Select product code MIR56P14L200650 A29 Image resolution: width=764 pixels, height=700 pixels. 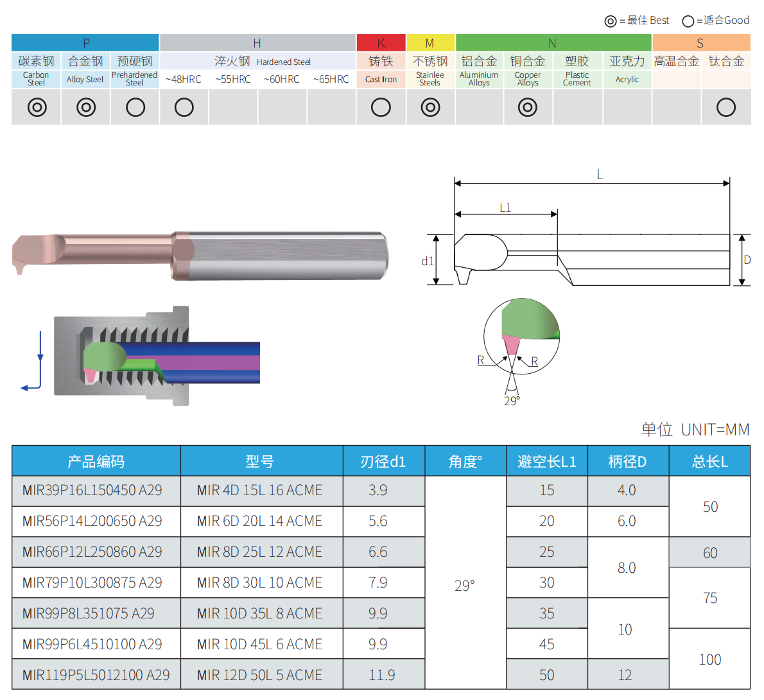point(92,521)
